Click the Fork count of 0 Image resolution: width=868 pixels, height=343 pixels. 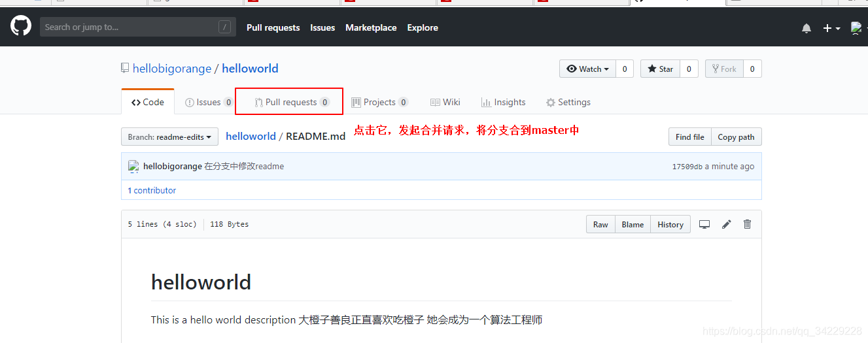752,69
